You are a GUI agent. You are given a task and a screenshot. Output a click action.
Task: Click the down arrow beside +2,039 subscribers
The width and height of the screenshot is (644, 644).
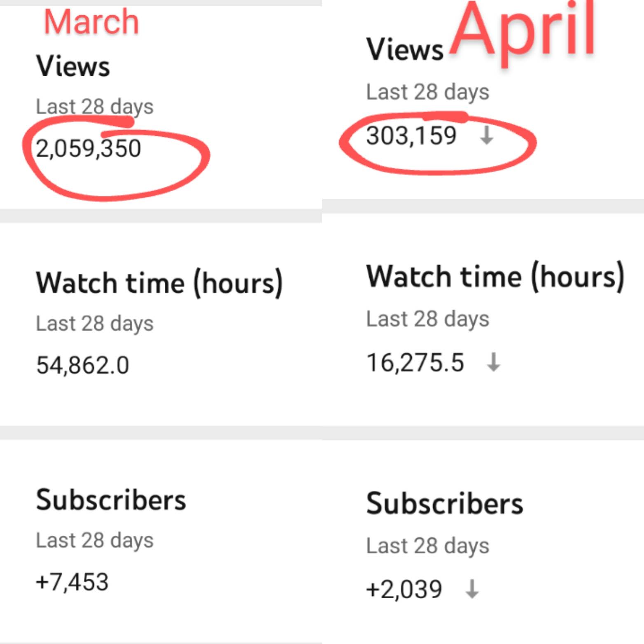click(x=472, y=589)
